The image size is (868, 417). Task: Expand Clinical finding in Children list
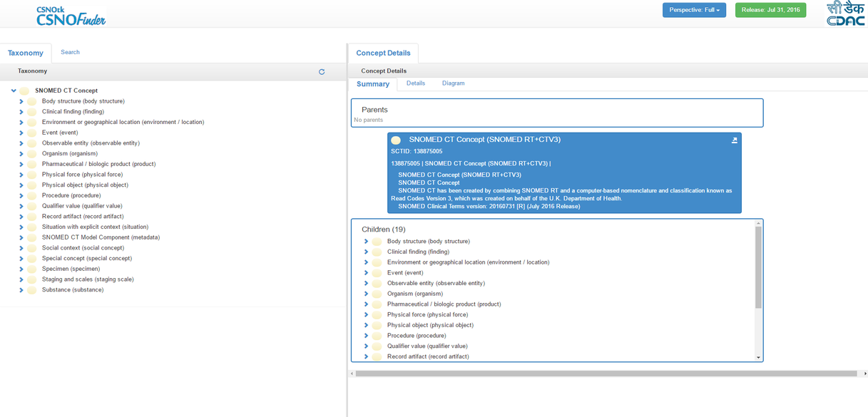pyautogui.click(x=367, y=252)
